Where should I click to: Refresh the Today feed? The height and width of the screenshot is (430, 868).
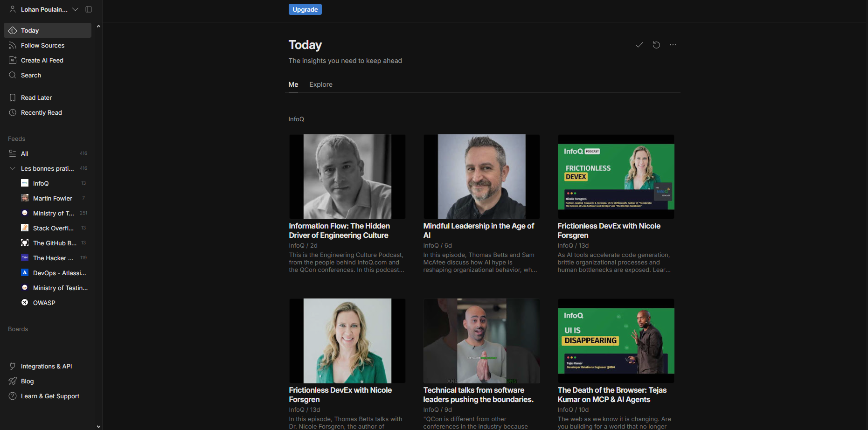(656, 45)
